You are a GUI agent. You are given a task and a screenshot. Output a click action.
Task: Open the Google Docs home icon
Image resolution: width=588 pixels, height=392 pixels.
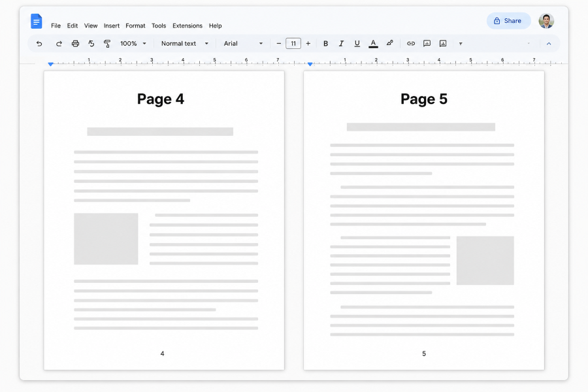37,21
